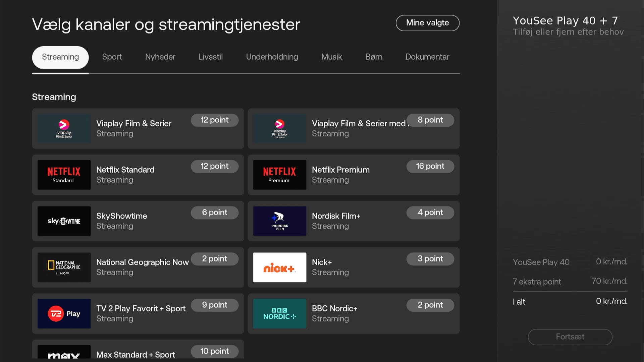The width and height of the screenshot is (644, 362).
Task: Click the Nordisk Film+ logo
Action: click(279, 221)
